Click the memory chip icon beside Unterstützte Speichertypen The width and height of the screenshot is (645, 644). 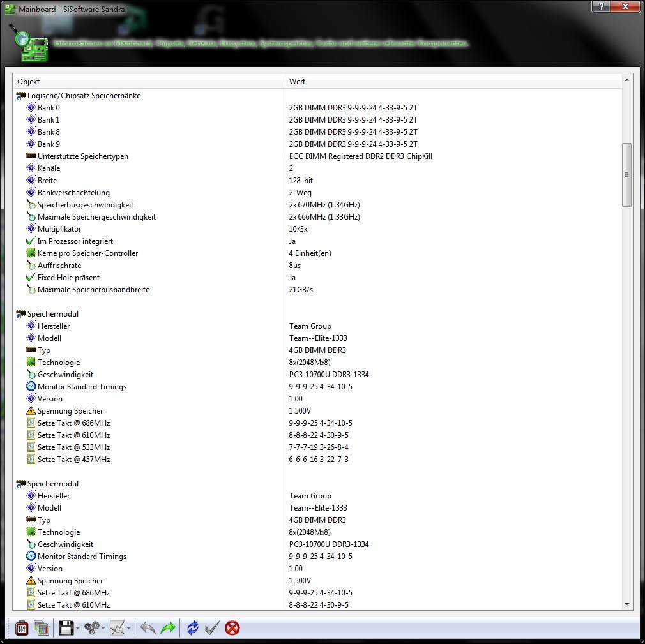31,156
